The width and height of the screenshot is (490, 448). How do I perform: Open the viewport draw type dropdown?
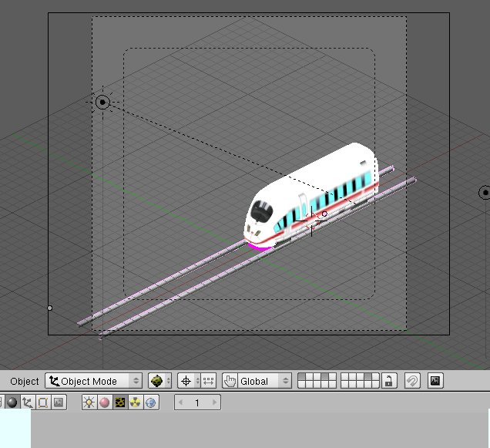[159, 381]
